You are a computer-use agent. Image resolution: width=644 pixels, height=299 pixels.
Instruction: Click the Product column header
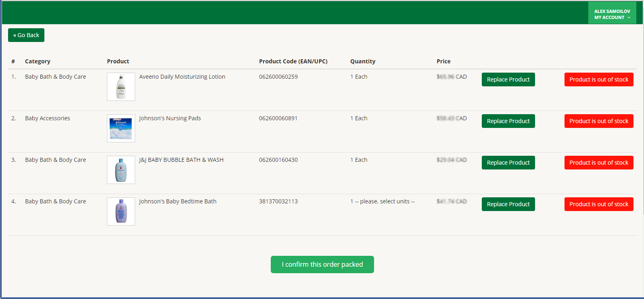tap(118, 61)
